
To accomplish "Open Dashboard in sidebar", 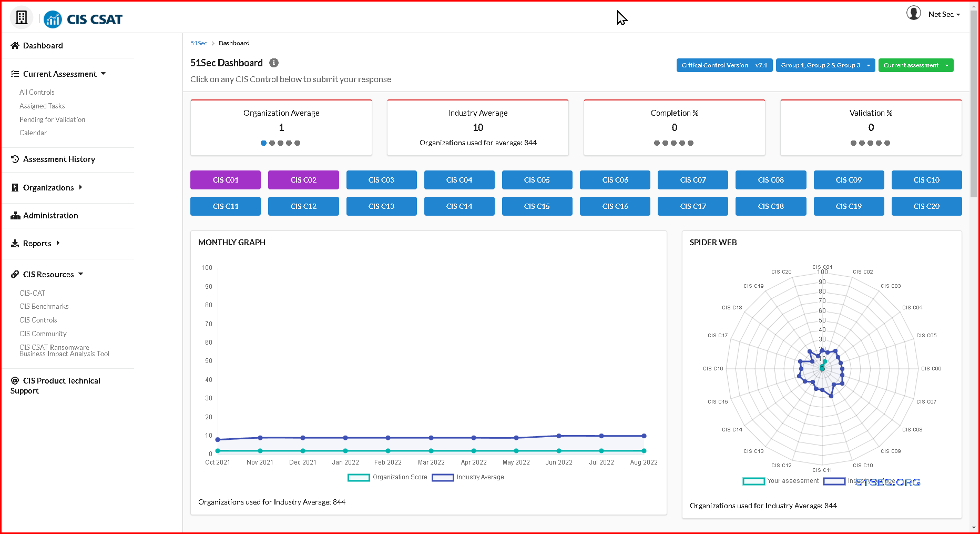I will coord(43,46).
